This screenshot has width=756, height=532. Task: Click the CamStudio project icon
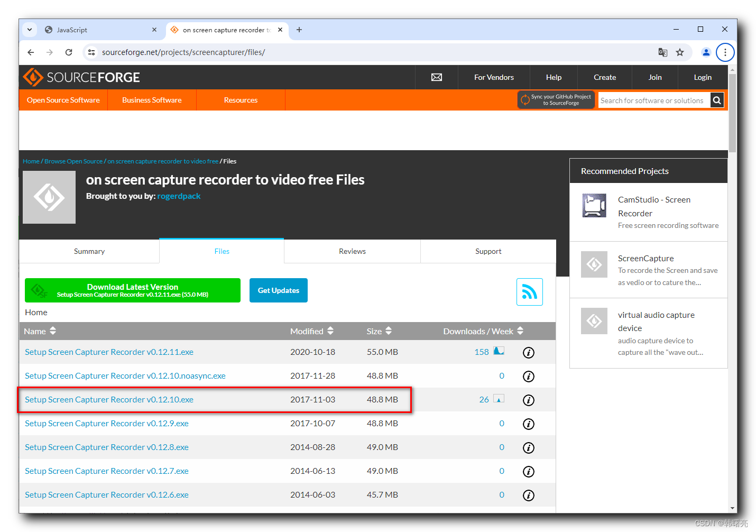(x=594, y=206)
